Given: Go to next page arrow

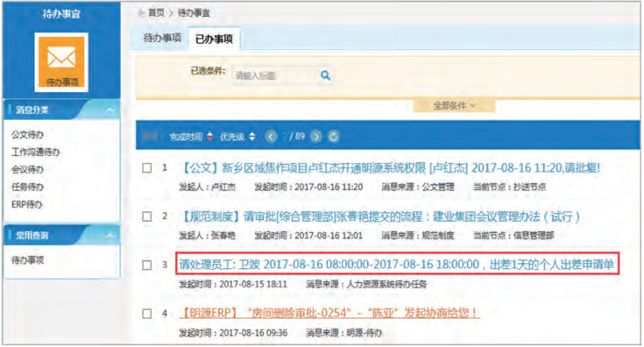Looking at the screenshot, I should 315,137.
